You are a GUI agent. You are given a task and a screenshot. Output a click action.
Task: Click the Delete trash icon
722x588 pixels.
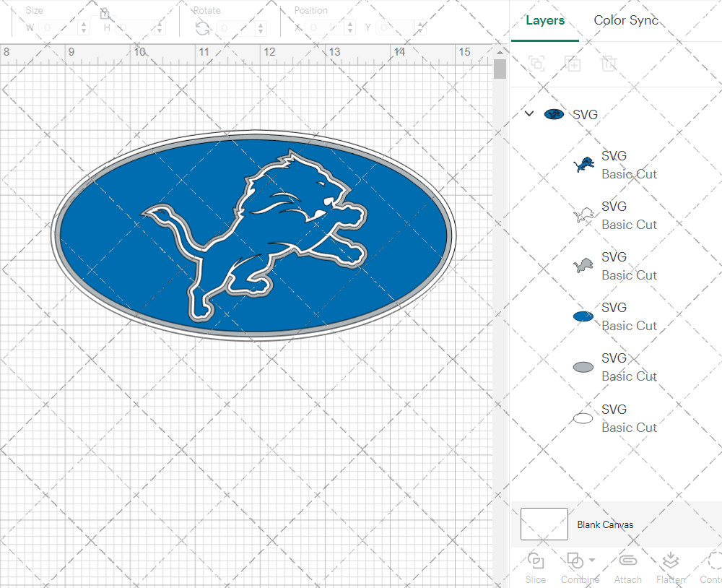[609, 64]
